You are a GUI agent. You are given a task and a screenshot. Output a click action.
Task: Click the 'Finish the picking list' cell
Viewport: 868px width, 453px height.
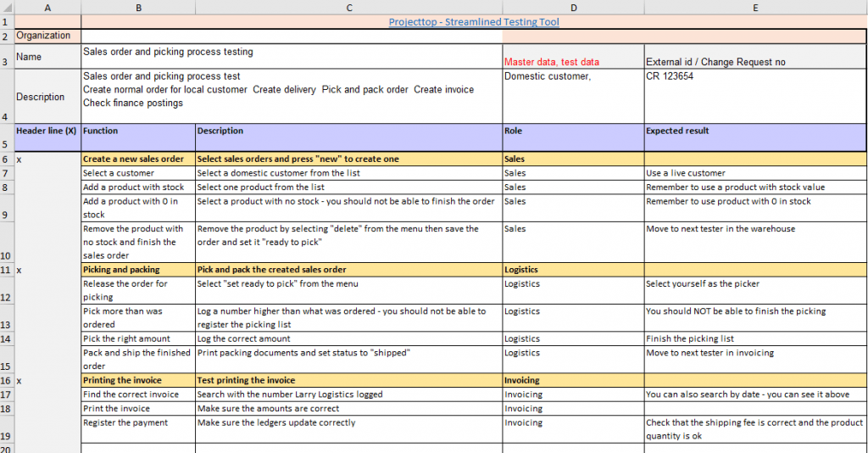point(755,338)
